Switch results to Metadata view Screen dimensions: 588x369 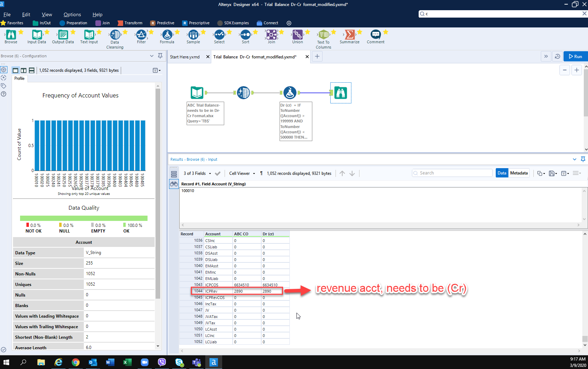coord(519,173)
